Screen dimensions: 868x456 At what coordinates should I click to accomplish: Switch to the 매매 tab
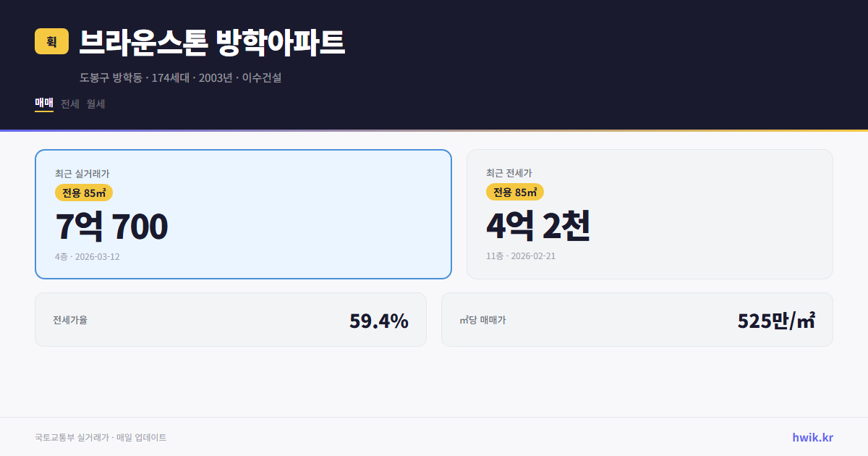click(x=43, y=104)
